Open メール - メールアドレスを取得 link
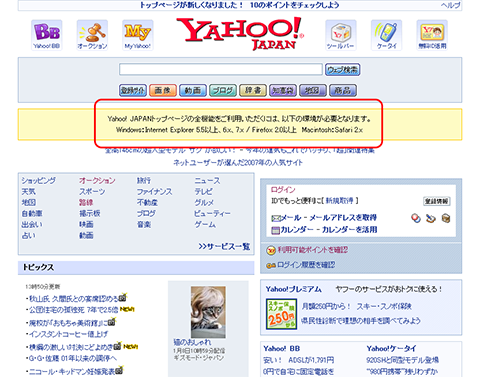This screenshot has width=480, height=377. [329, 218]
